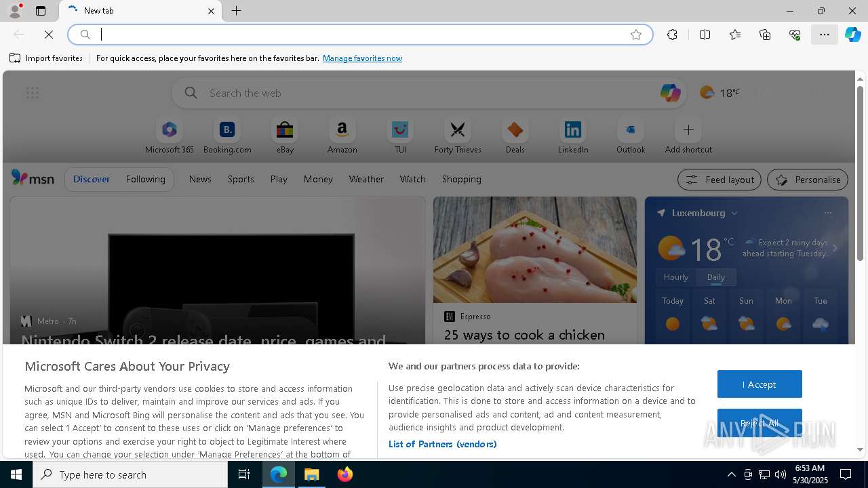Viewport: 868px width, 488px height.
Task: Go to the msn logo homepage
Action: [33, 178]
